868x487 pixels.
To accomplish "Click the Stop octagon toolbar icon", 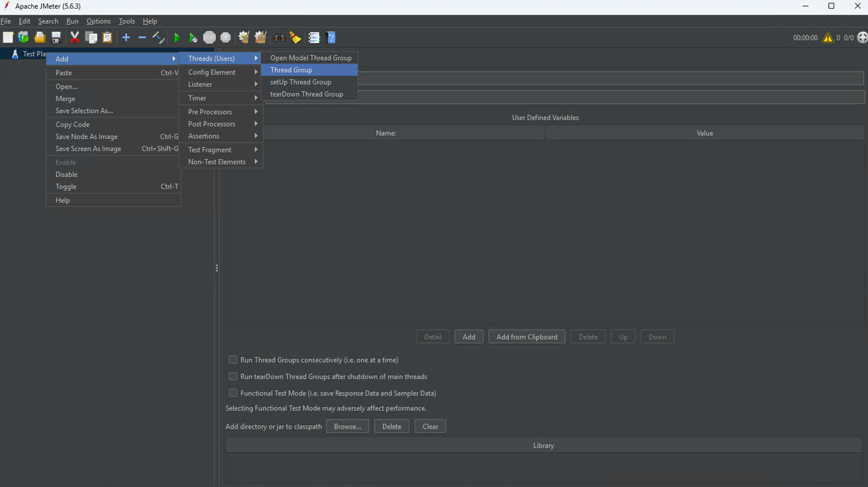I will pyautogui.click(x=209, y=38).
